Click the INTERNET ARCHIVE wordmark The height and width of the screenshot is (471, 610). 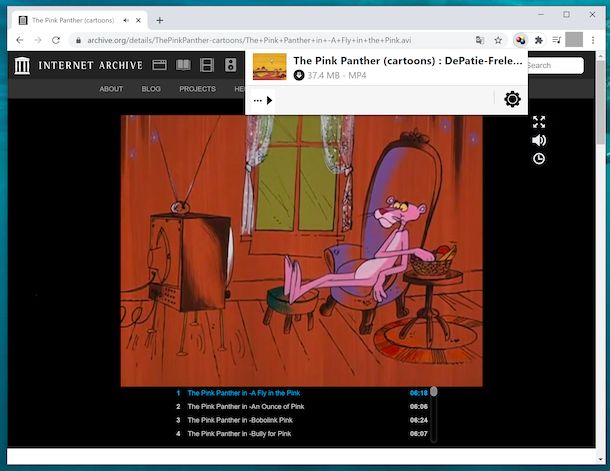[91, 65]
